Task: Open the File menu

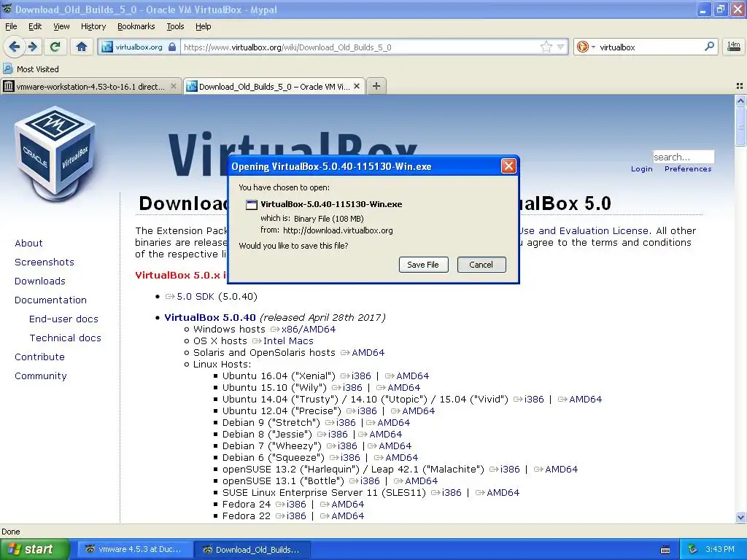Action: pyautogui.click(x=11, y=26)
